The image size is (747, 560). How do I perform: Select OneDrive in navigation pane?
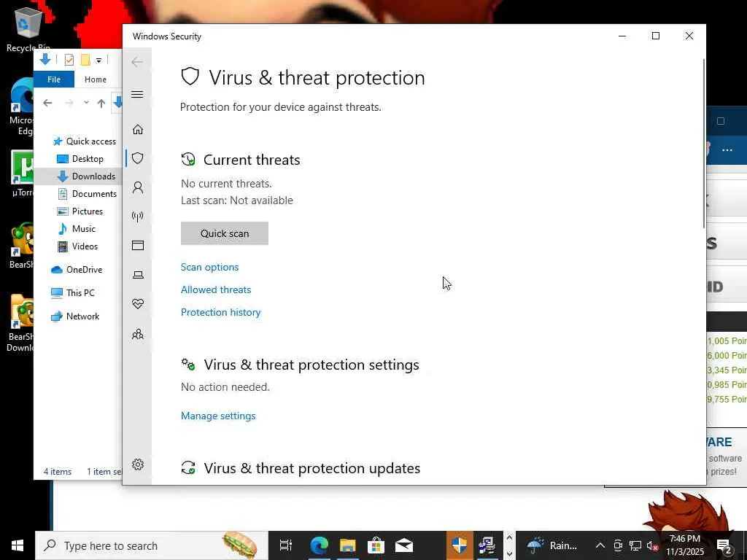click(77, 270)
